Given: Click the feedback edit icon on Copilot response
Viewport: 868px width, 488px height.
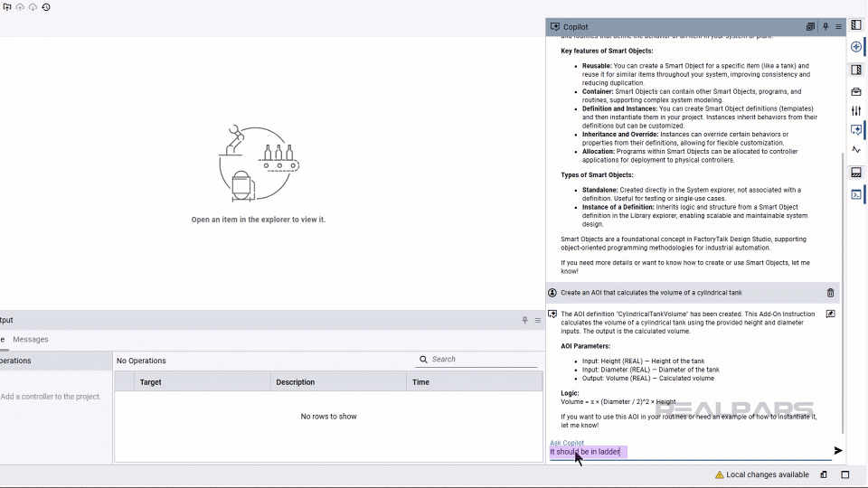Looking at the screenshot, I should pyautogui.click(x=830, y=314).
